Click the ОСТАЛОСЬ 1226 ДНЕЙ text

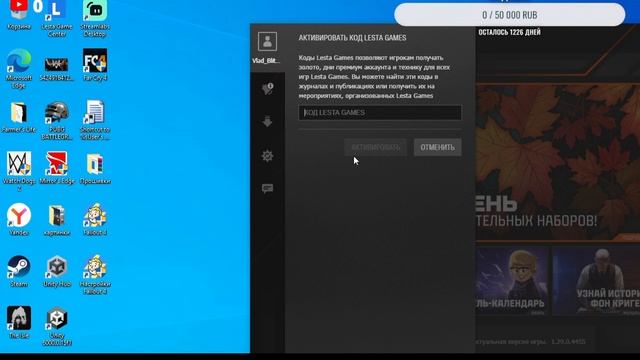coord(509,32)
